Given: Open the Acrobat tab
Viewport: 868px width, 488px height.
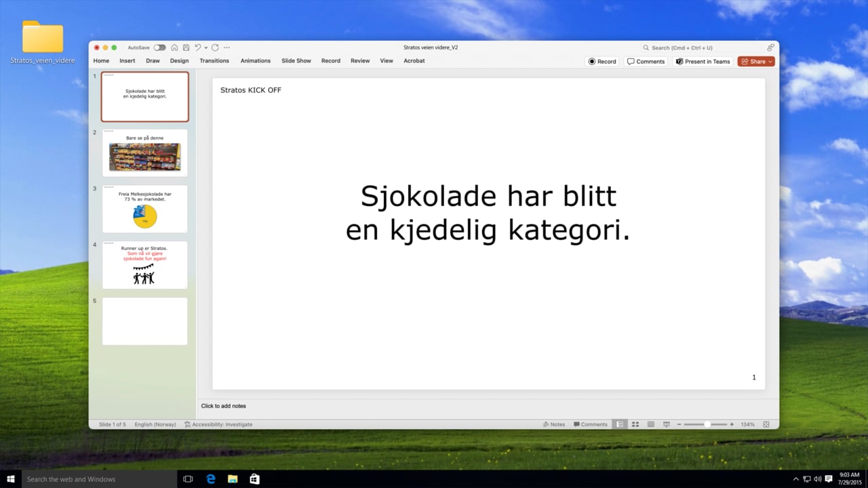Looking at the screenshot, I should tap(414, 61).
